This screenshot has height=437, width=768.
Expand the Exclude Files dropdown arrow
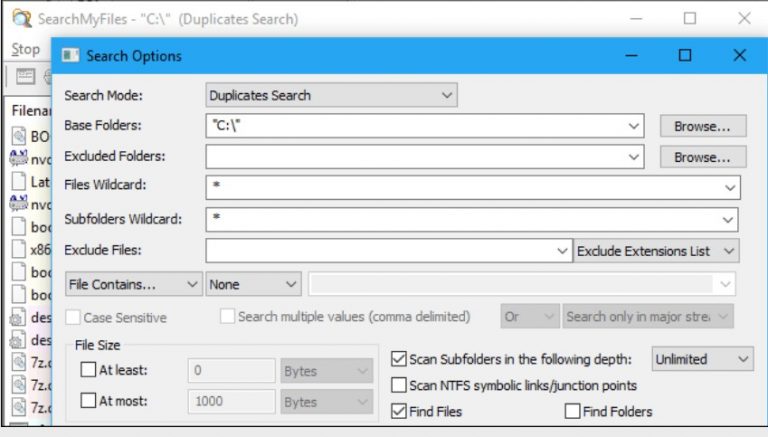point(562,251)
